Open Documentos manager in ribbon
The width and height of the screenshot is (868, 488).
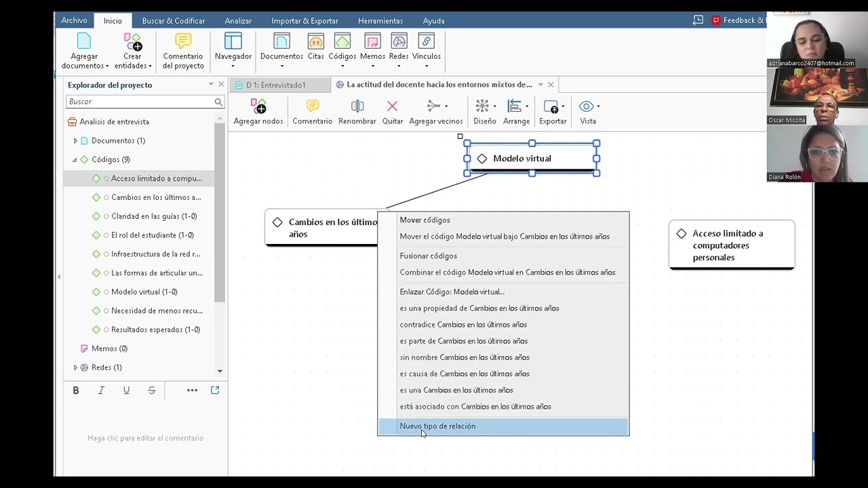point(281,51)
